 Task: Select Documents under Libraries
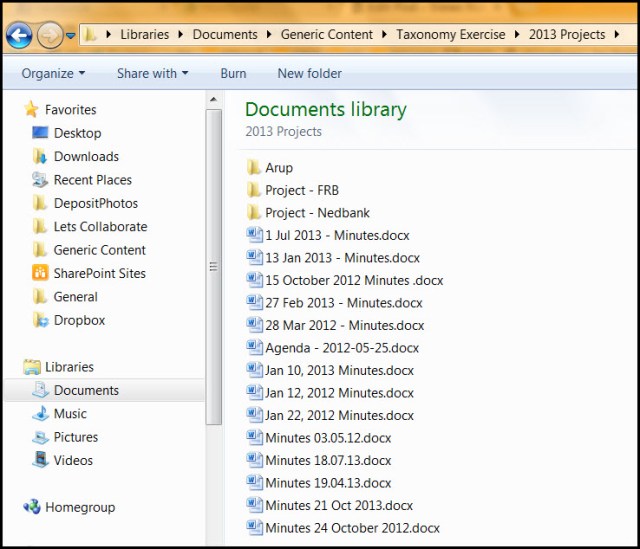(x=86, y=390)
